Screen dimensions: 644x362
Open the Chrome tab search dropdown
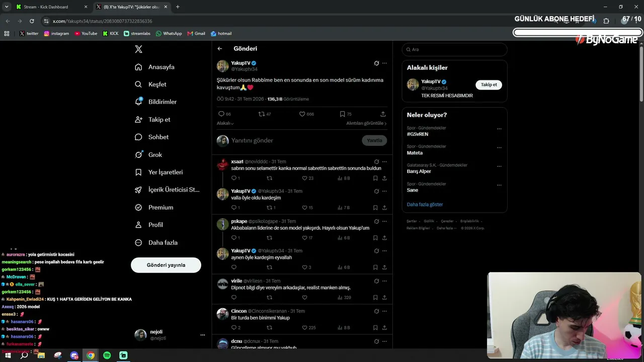click(x=7, y=7)
